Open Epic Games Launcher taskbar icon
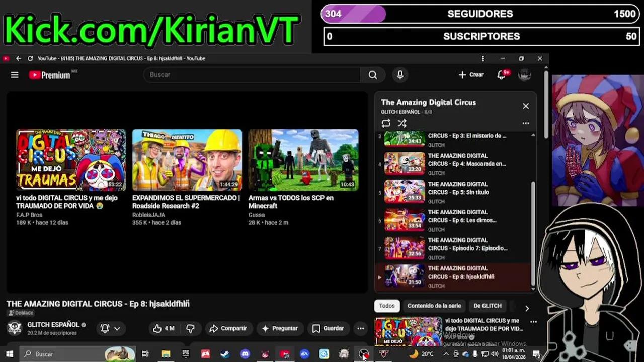The width and height of the screenshot is (644, 362). (x=186, y=354)
